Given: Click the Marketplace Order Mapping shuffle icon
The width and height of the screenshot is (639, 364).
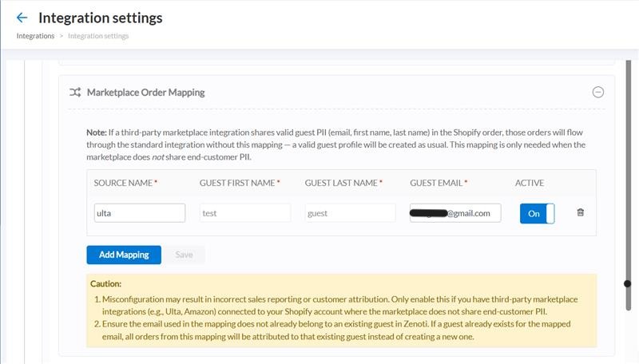Looking at the screenshot, I should 75,93.
